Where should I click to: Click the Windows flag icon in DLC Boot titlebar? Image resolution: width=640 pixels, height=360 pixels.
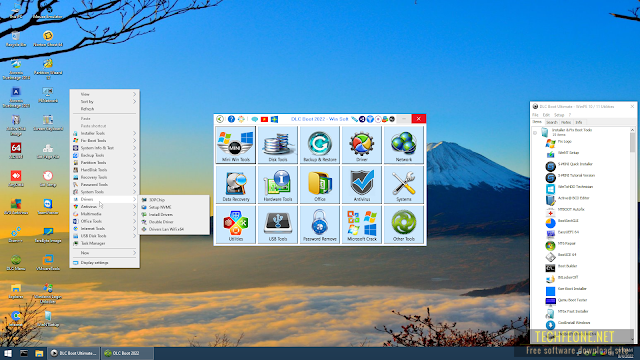click(274, 119)
